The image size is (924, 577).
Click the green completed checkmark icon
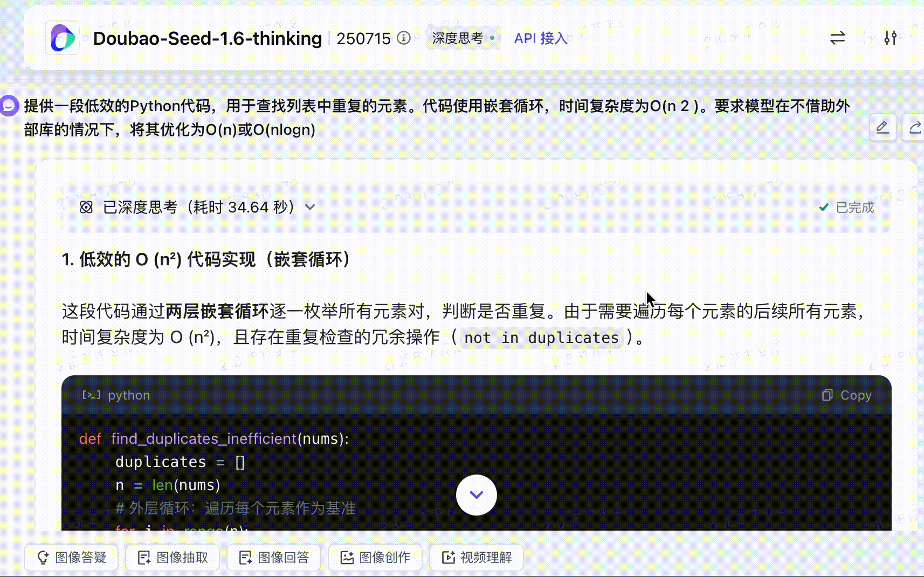click(824, 207)
